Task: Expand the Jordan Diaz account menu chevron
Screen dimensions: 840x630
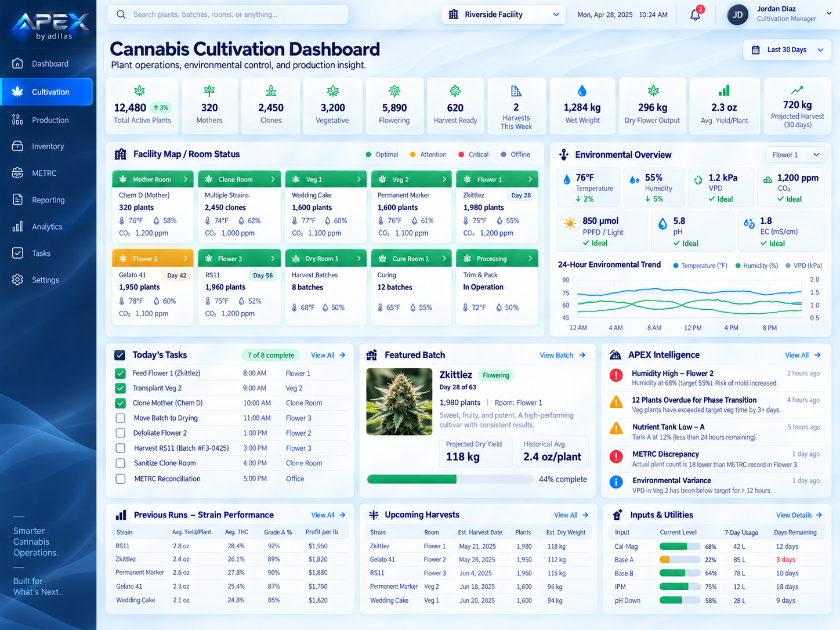Action: 828,13
